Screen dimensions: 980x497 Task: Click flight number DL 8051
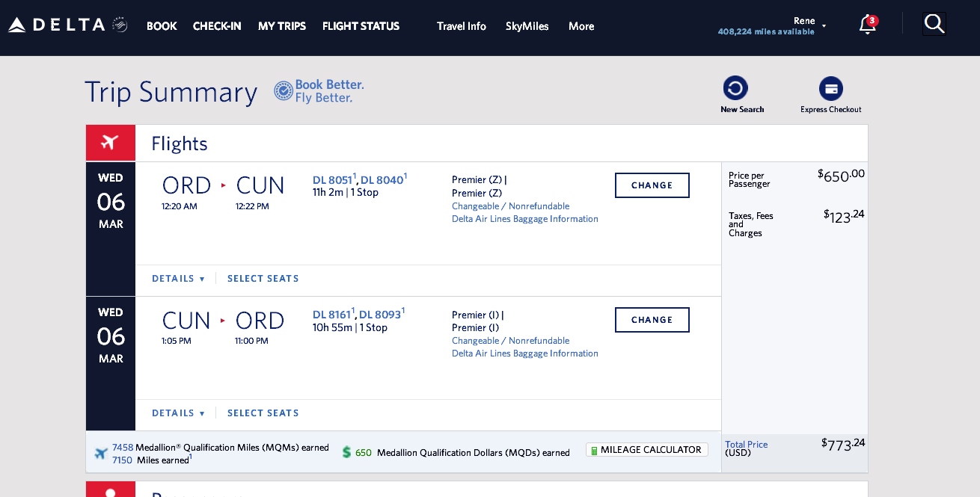(332, 180)
